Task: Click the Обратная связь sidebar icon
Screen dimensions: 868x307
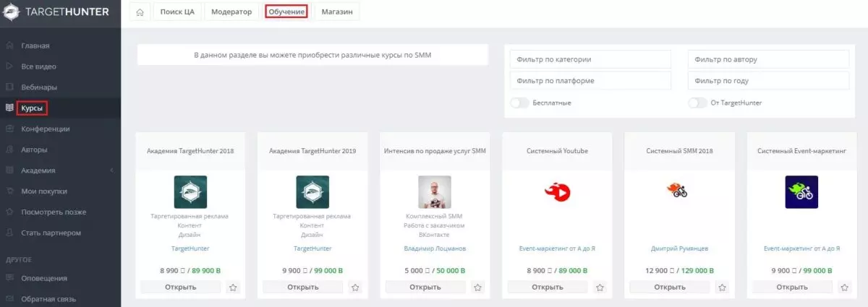Action: tap(9, 299)
